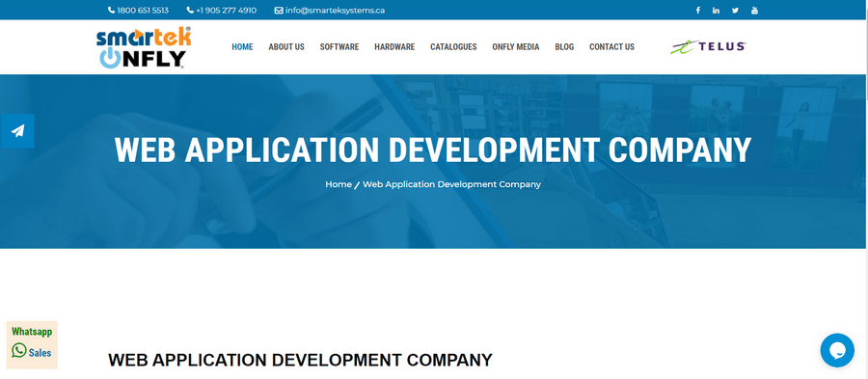868x379 pixels.
Task: Open the SOFTWARE menu
Action: [339, 47]
